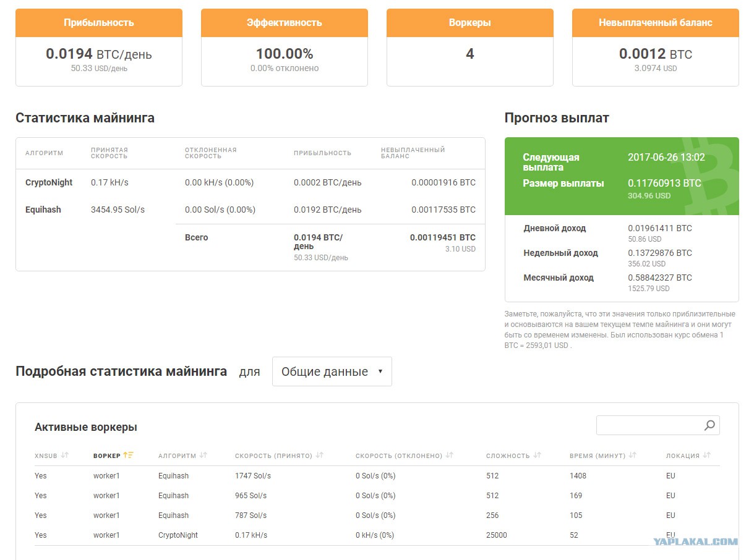Click time value 169 minutes

(x=576, y=496)
